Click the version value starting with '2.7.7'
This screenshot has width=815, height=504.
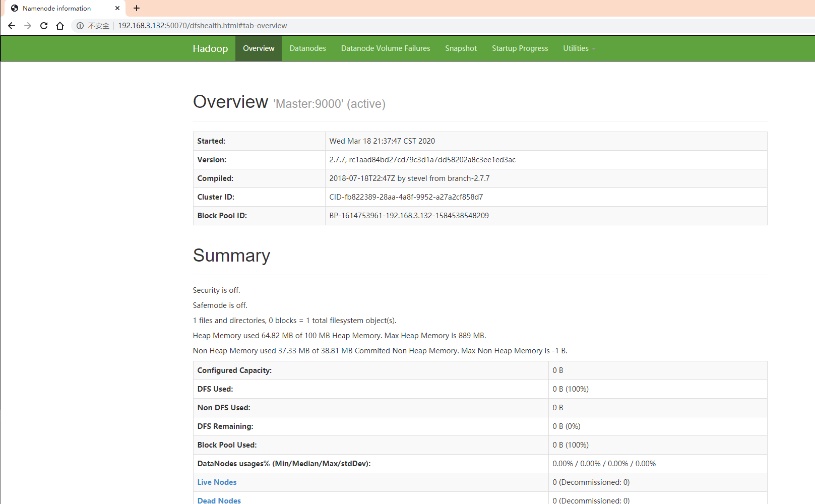[x=422, y=160]
